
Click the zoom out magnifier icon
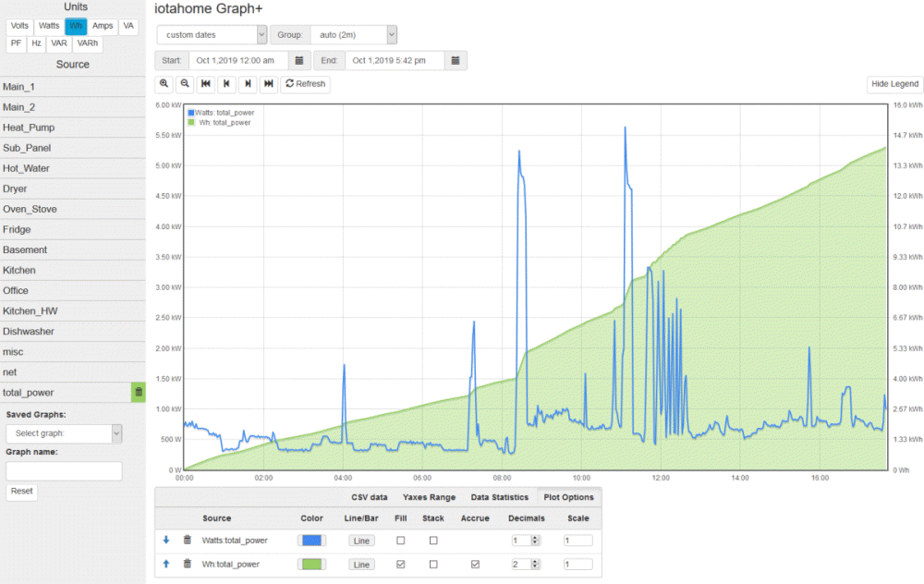[x=185, y=84]
